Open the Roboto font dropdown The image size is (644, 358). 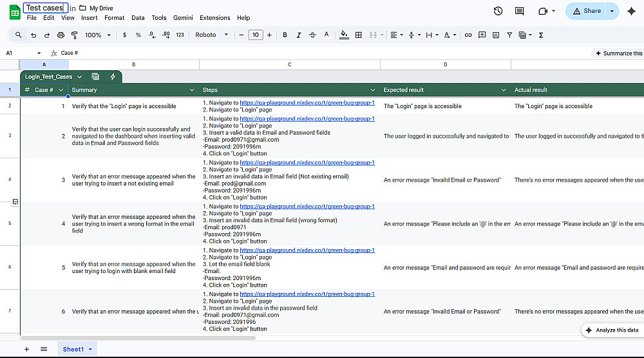click(212, 35)
